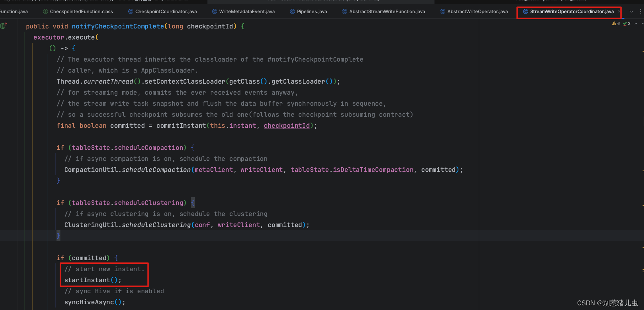Click the class icon on StreamWriteOperatorCoordinator.java tab
Screen dimensions: 644x310
526,11
